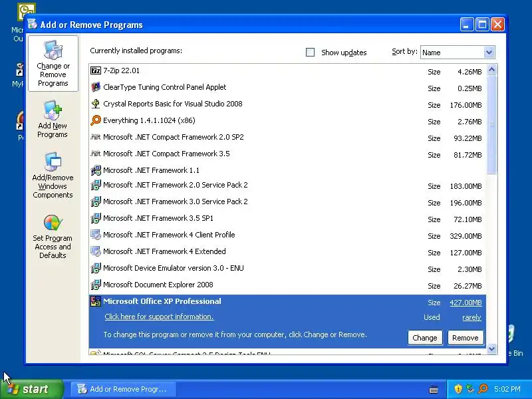The width and height of the screenshot is (532, 399).
Task: Click the keyboard icon on the taskbar
Action: [x=434, y=390]
